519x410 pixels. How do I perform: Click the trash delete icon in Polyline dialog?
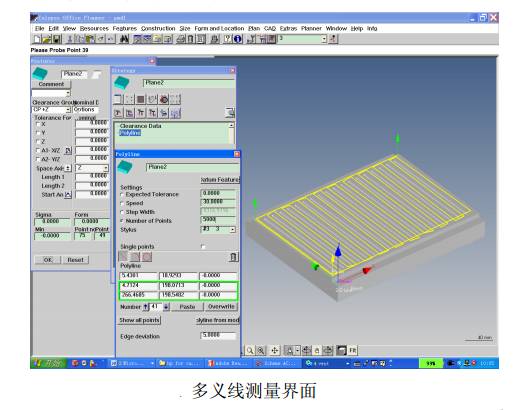(x=233, y=257)
